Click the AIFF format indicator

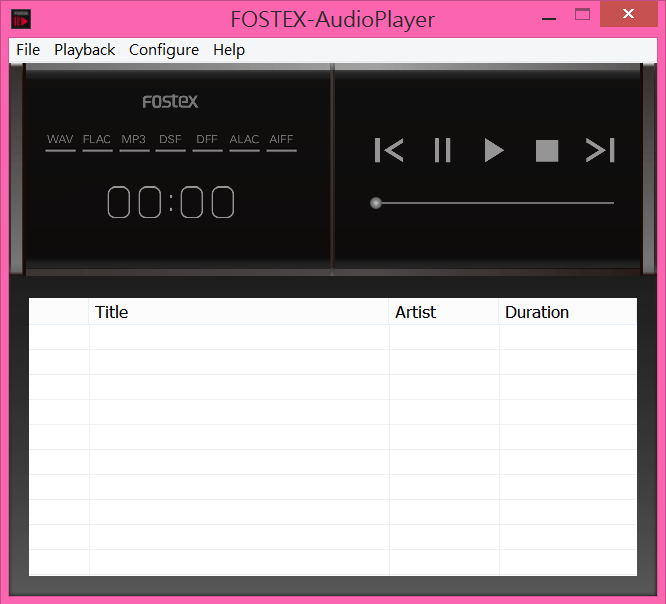281,142
